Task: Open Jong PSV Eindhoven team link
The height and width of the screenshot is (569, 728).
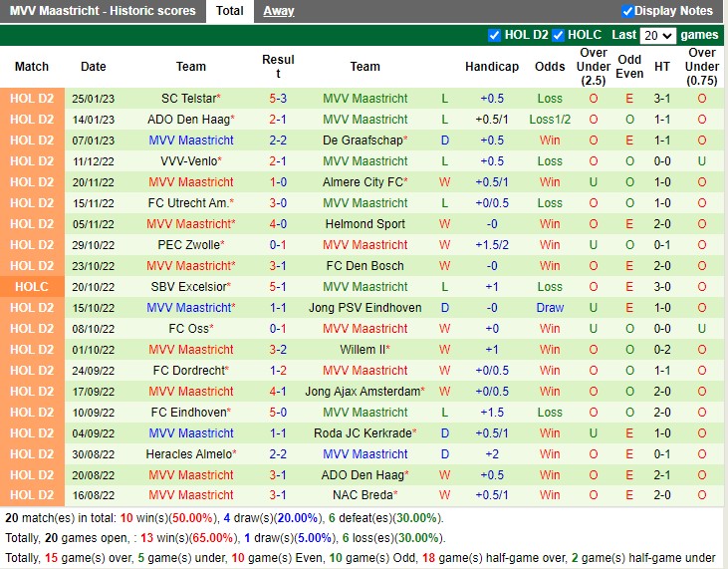Action: tap(364, 308)
